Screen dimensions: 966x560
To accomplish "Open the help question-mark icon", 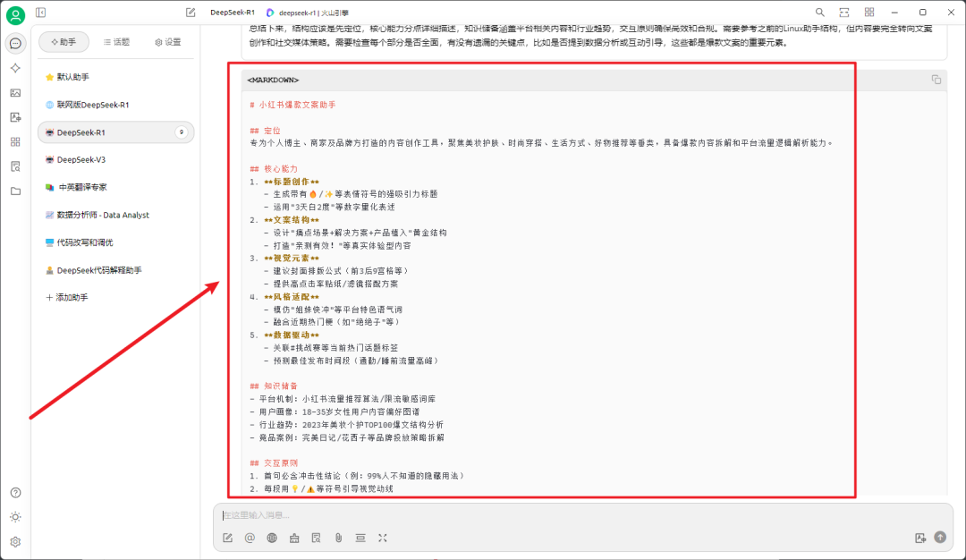I will tap(15, 492).
